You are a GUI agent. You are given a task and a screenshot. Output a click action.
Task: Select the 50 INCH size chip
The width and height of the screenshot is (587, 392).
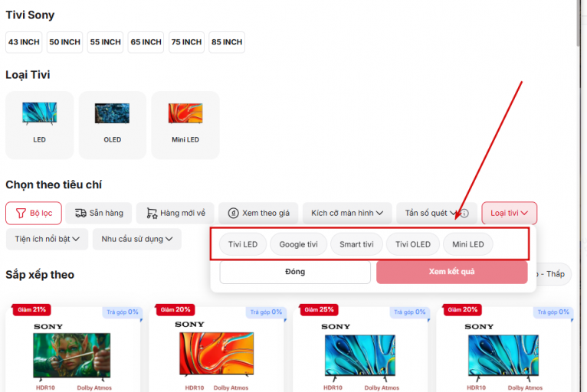(x=65, y=42)
